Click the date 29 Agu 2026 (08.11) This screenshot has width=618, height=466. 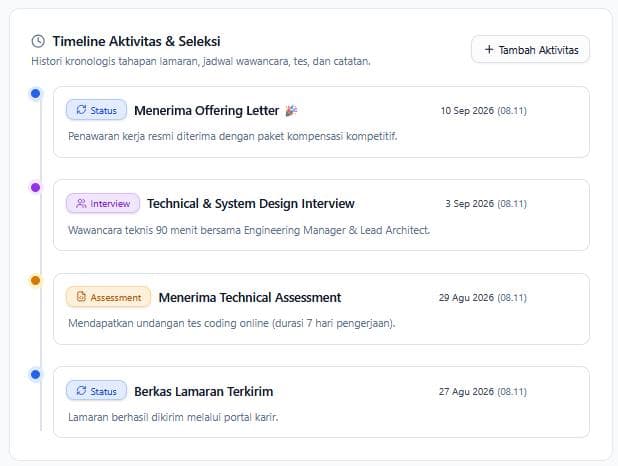(x=483, y=298)
